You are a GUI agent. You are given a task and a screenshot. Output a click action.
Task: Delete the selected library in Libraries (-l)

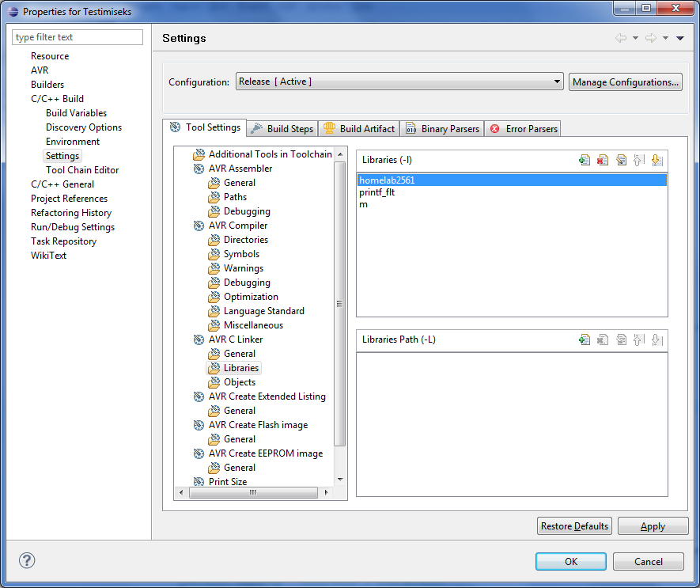point(603,161)
